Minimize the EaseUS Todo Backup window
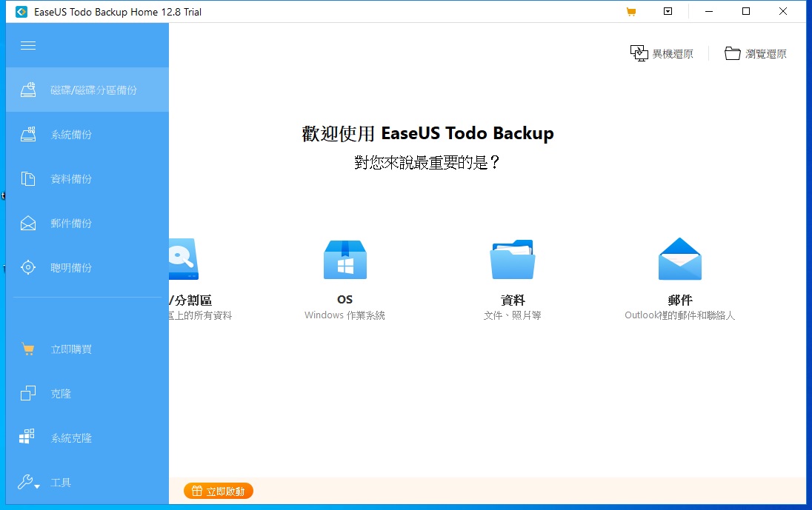The image size is (812, 510). coord(709,11)
